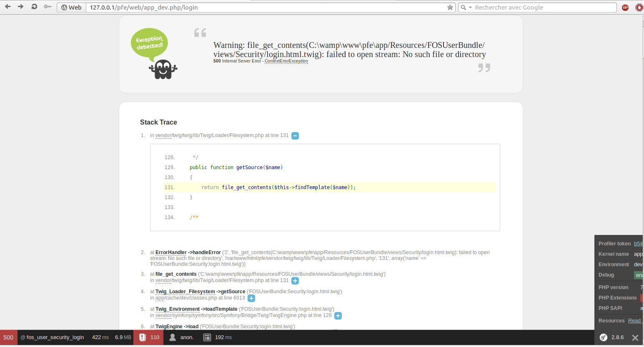Click the Symfony logo icon in toolbar
This screenshot has width=644, height=347.
(x=604, y=337)
